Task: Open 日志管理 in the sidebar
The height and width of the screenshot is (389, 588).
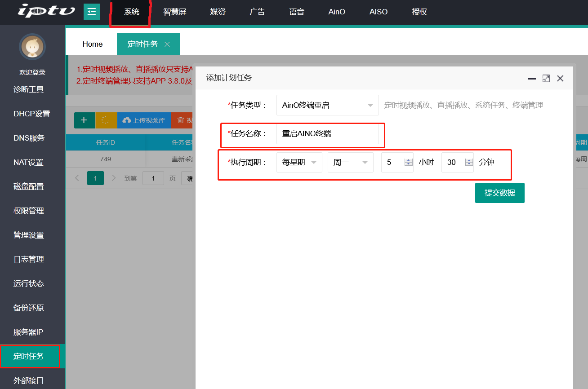Action: click(x=29, y=259)
